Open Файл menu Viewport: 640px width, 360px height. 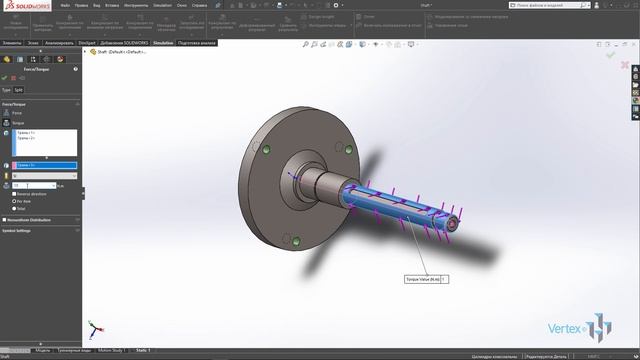(65, 5)
